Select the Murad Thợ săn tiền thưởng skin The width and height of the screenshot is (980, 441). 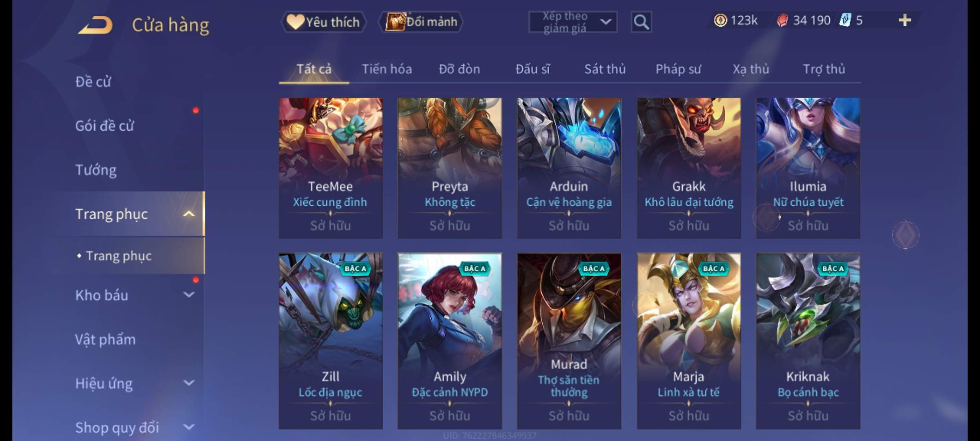coord(569,341)
